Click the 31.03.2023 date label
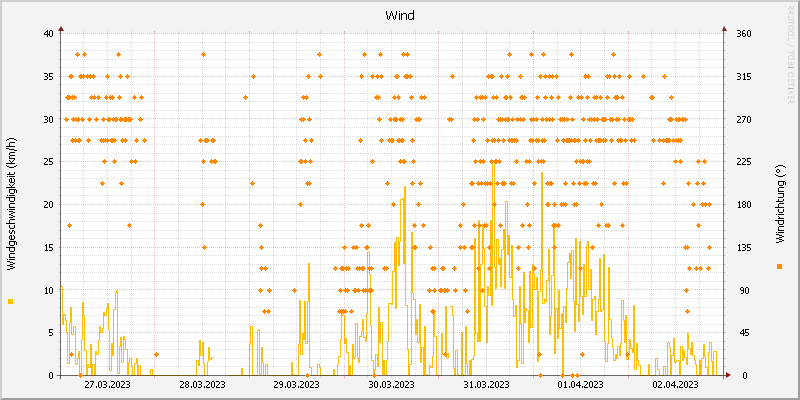The width and height of the screenshot is (800, 400). pos(486,384)
